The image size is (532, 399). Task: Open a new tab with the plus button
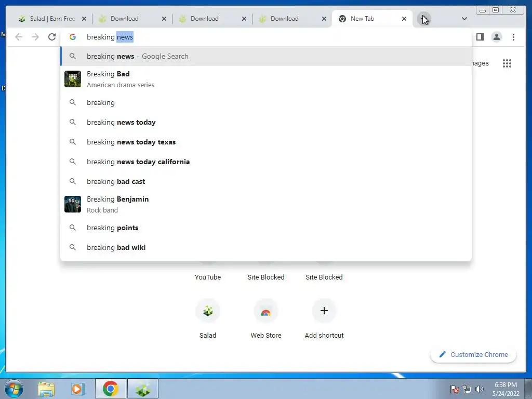423,19
